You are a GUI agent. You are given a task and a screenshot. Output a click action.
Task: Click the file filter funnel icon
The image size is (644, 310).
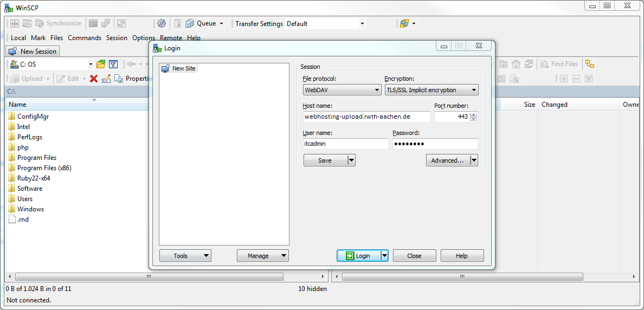(x=113, y=64)
